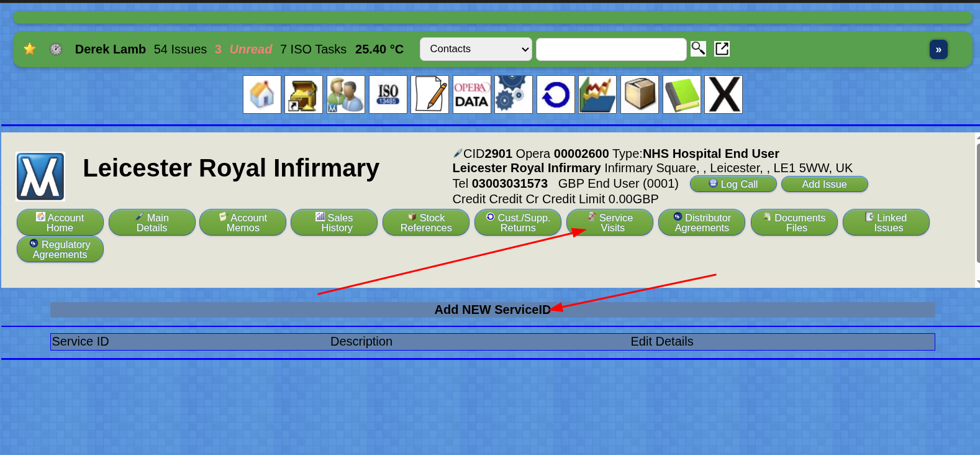Click the search text input field

click(611, 49)
